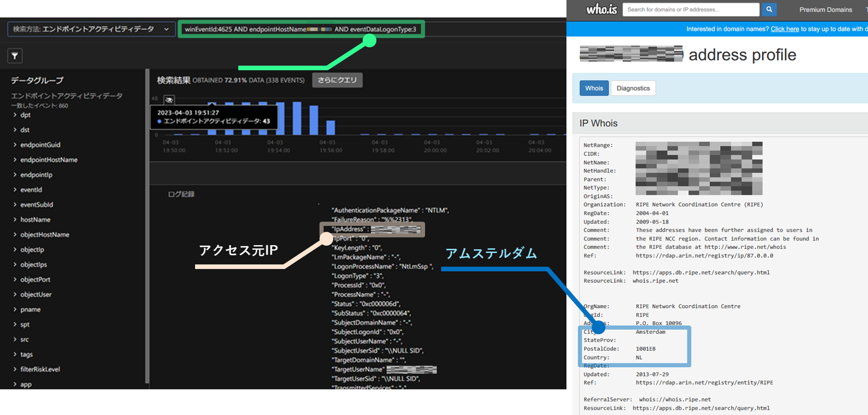This screenshot has width=868, height=415.
Task: Select the Whois tab
Action: coord(594,88)
